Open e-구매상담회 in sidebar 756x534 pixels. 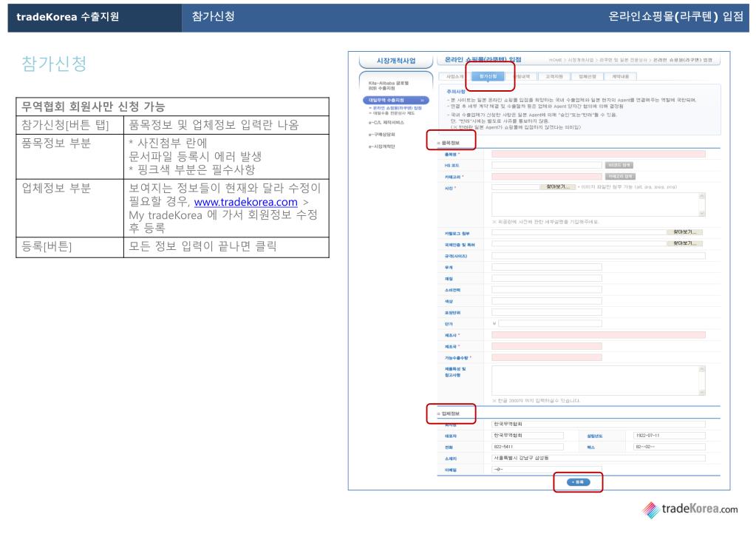382,134
